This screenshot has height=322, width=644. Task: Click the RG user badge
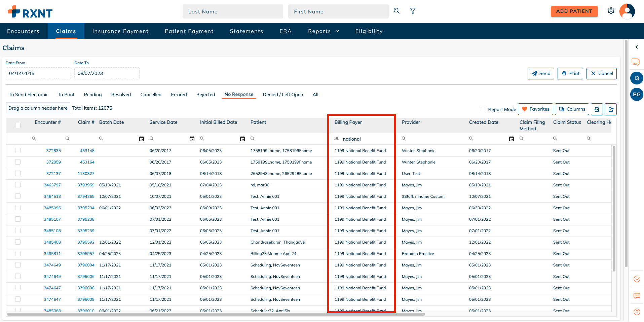(637, 95)
